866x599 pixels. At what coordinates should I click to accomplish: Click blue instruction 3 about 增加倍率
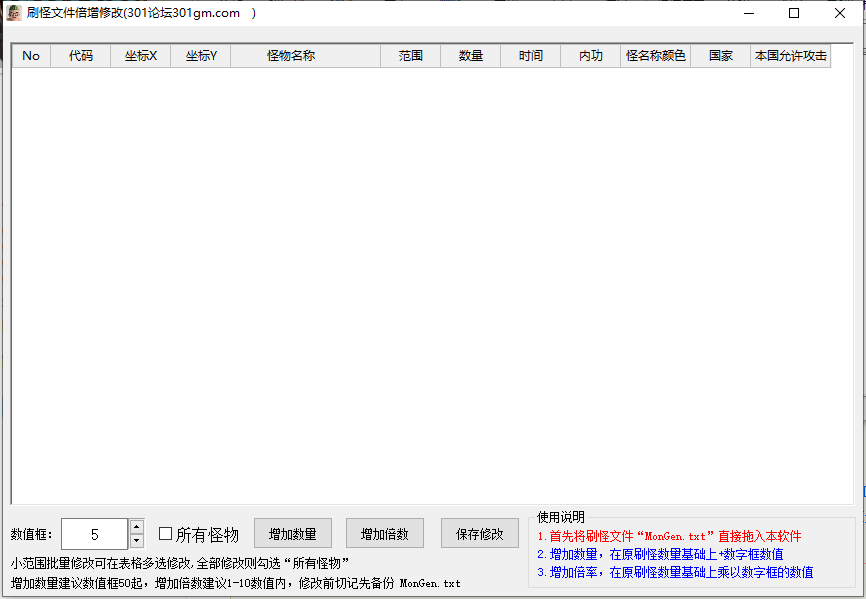(x=675, y=573)
